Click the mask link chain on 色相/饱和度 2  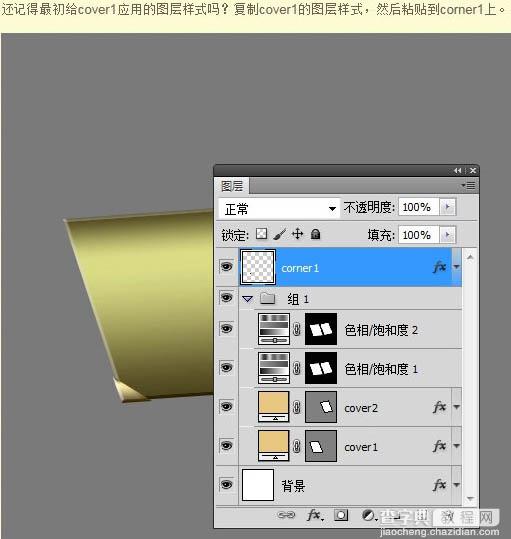pos(297,329)
